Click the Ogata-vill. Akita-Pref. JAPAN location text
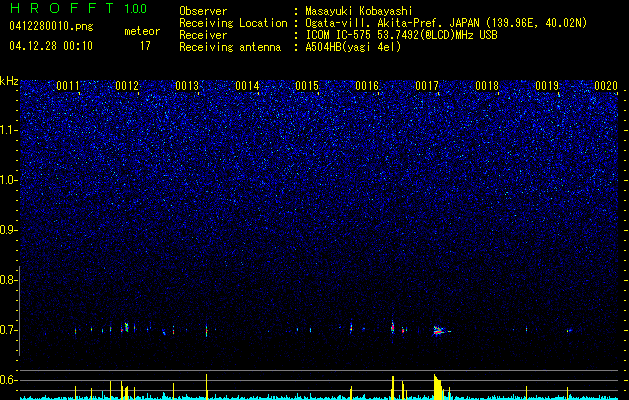 coord(446,23)
